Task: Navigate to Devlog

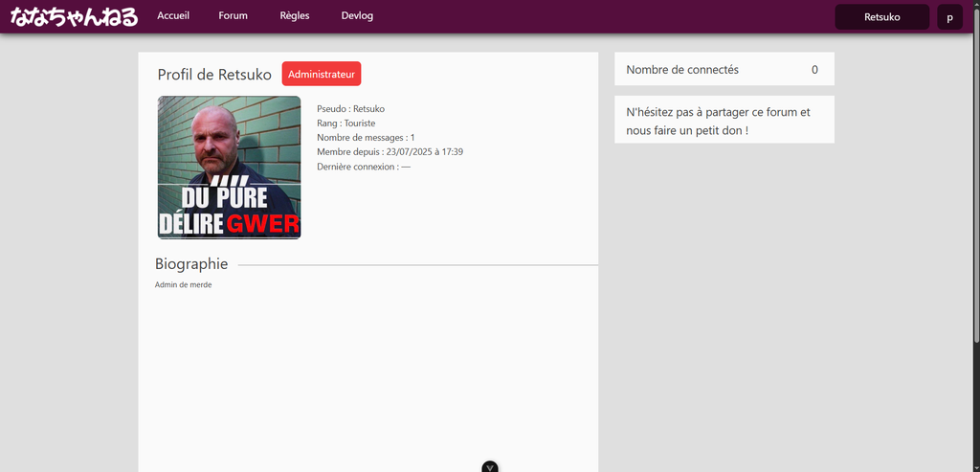Action: (x=357, y=16)
